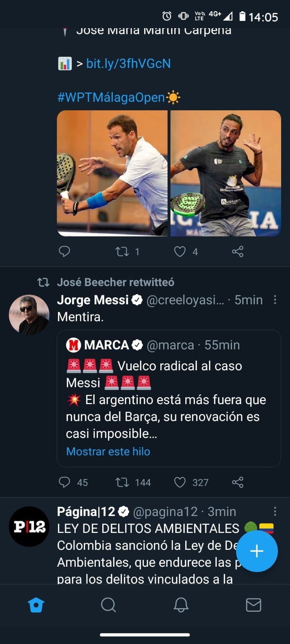Share the WPT Málaga Open tweet
This screenshot has width=290, height=644.
[238, 252]
